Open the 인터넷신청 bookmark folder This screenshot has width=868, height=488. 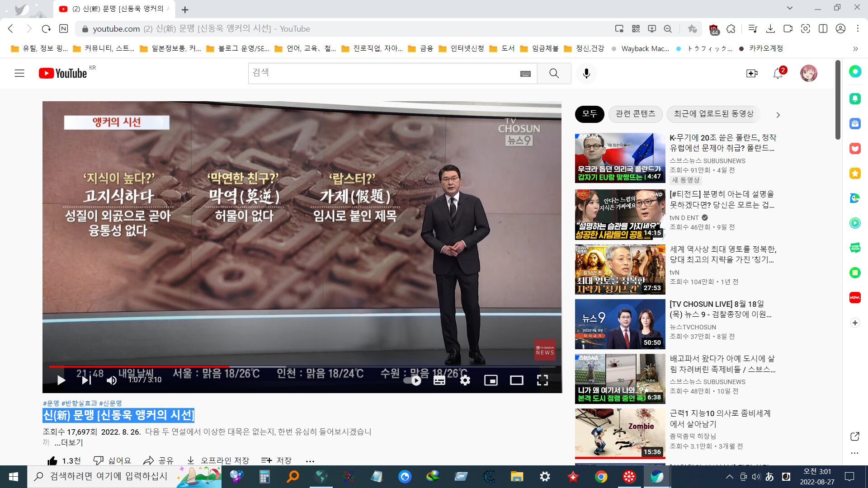(462, 48)
